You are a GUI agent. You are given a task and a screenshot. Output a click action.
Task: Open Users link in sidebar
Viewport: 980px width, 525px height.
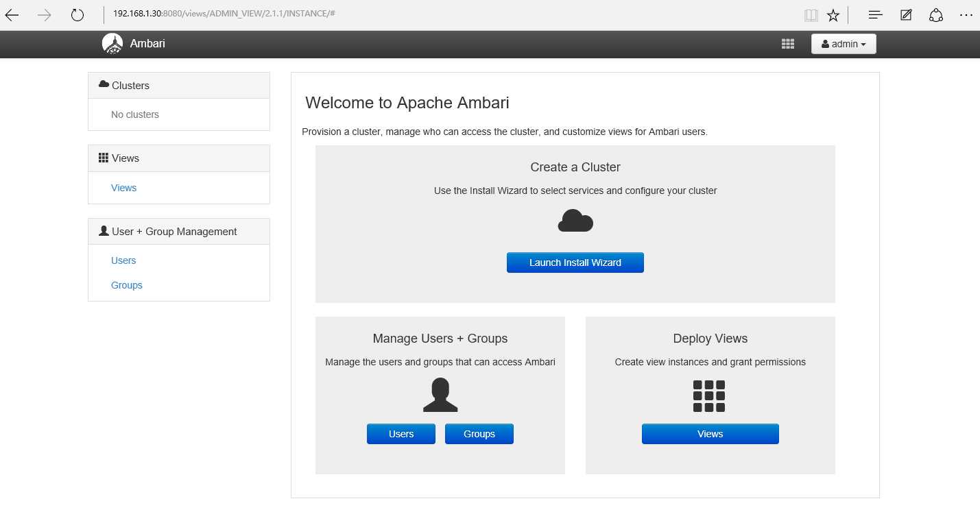click(x=123, y=260)
